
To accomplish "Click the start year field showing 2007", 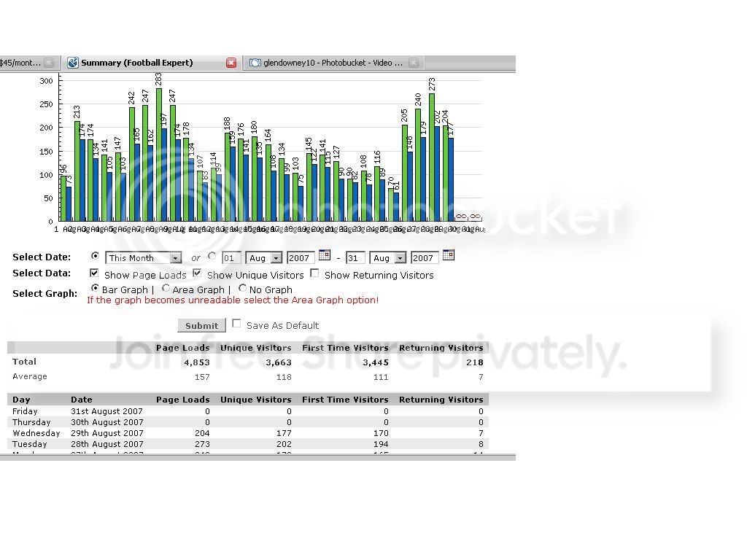I will [x=301, y=257].
